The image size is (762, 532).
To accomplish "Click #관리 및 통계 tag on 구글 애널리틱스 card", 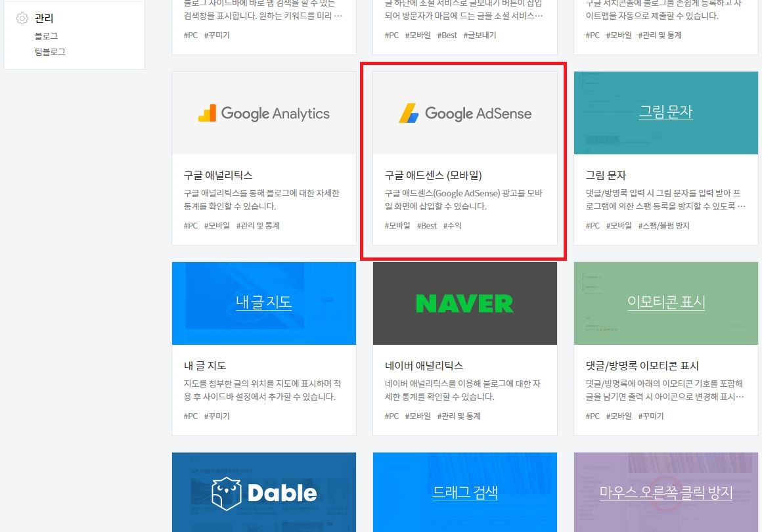I will click(258, 225).
